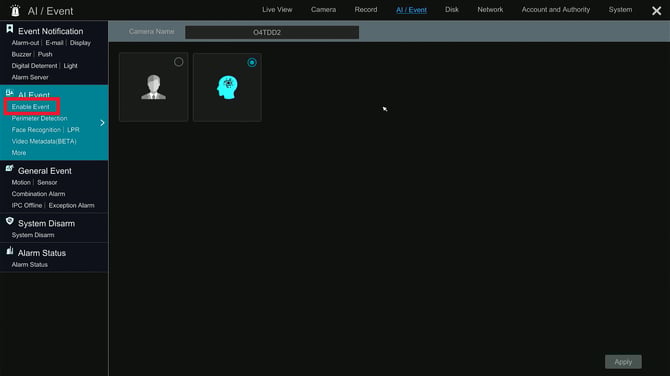Click the Alarm Status section icon
This screenshot has width=670, height=376.
coord(9,251)
